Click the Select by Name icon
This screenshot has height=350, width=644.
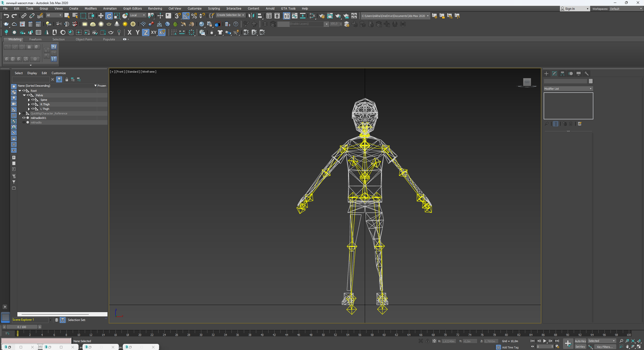(x=74, y=16)
